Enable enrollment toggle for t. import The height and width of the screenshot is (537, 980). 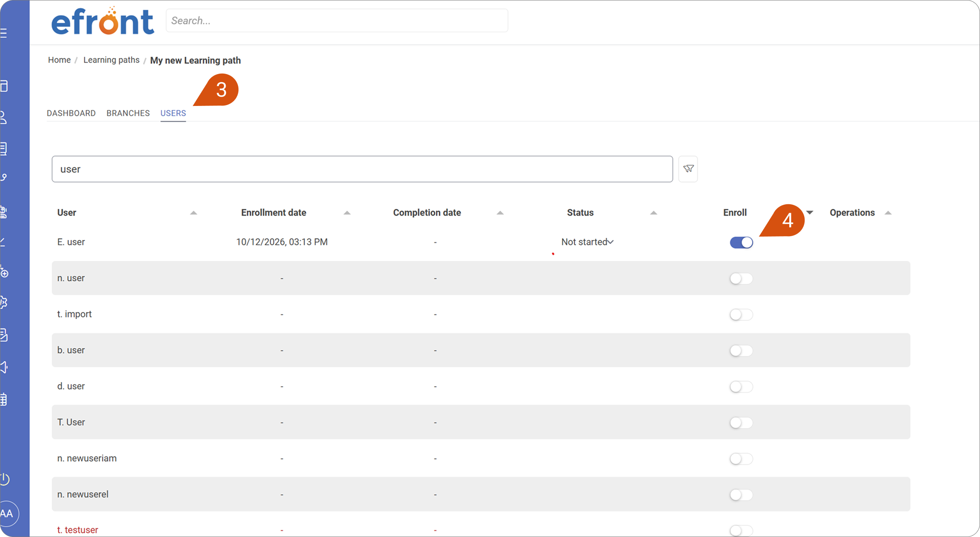(x=741, y=315)
